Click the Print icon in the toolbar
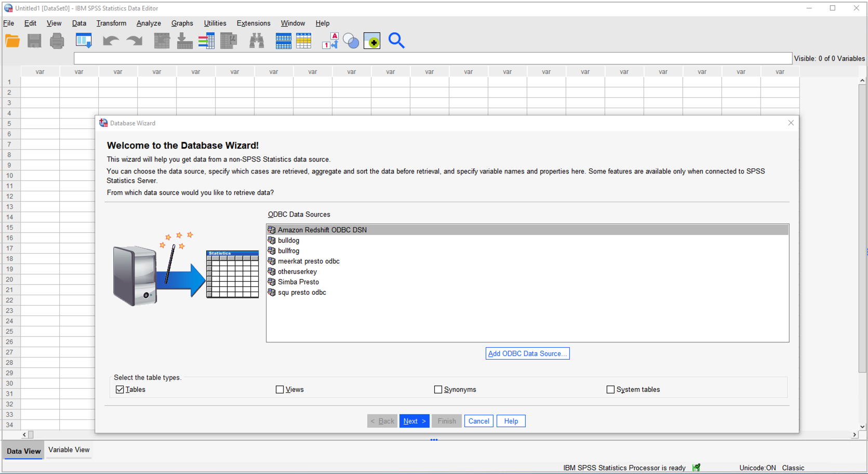 click(x=57, y=41)
